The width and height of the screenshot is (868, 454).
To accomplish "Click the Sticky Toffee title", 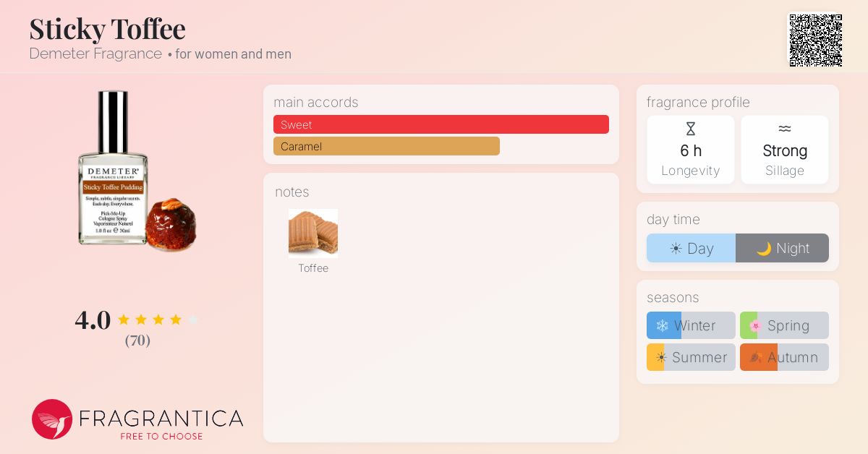I will click(107, 28).
